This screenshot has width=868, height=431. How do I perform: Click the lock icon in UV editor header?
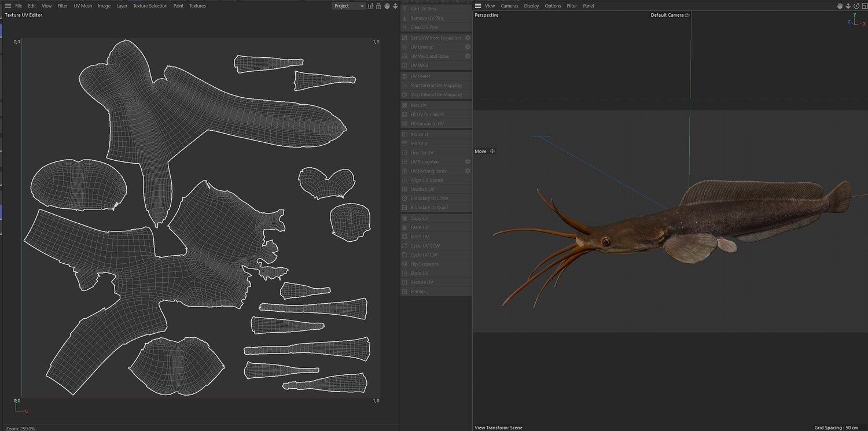pyautogui.click(x=378, y=6)
